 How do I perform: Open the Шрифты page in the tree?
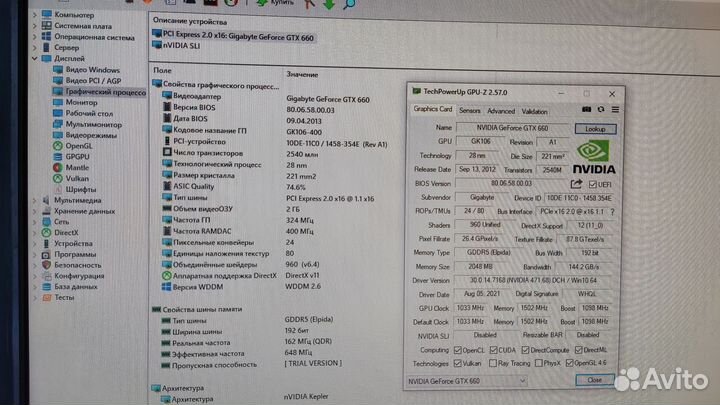click(x=81, y=189)
